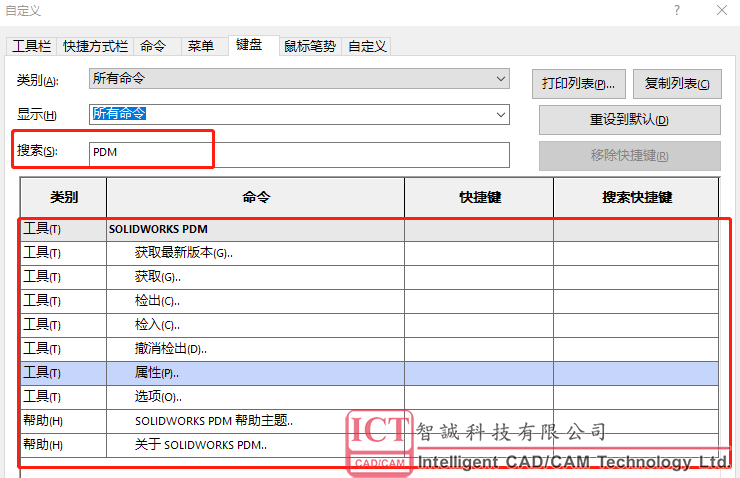The height and width of the screenshot is (478, 740).
Task: Click 重设到默认 button
Action: click(x=630, y=120)
